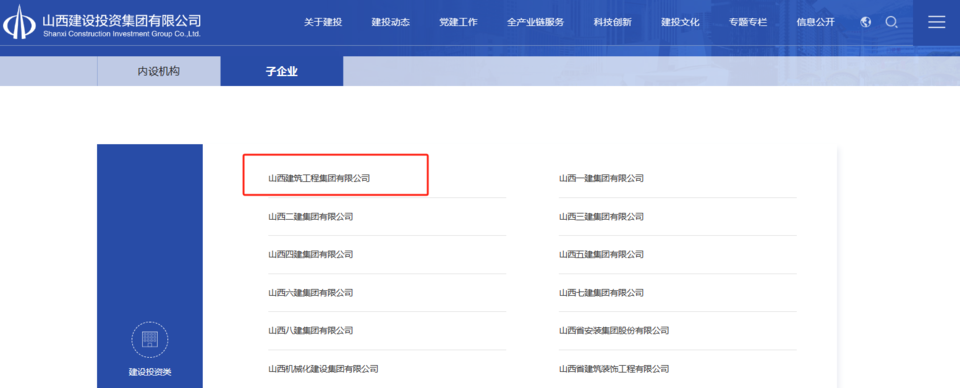Open the 信息公开 menu
960x388 pixels.
pyautogui.click(x=815, y=22)
